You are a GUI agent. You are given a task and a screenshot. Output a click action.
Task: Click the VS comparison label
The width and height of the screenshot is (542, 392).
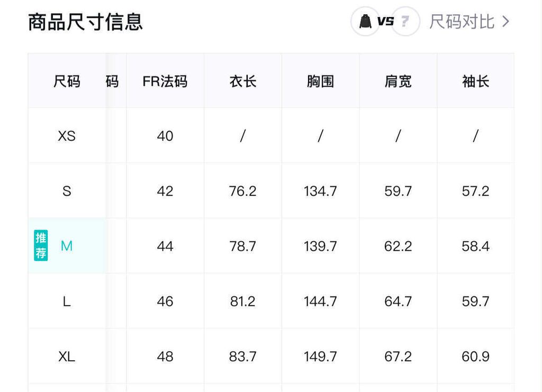(385, 22)
